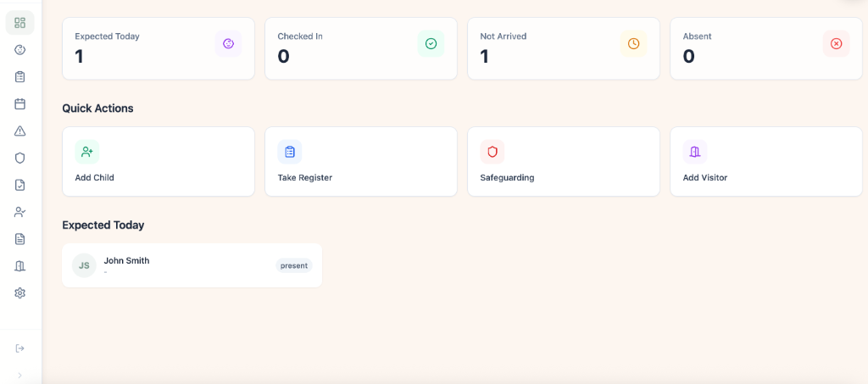Open the user-with-checkmark staff icon in sidebar
The width and height of the screenshot is (868, 384).
click(20, 212)
